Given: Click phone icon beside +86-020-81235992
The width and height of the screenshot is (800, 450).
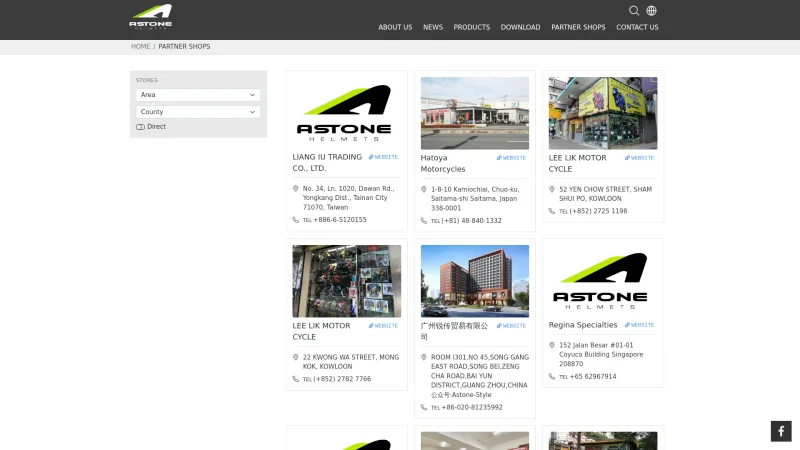Looking at the screenshot, I should click(423, 408).
